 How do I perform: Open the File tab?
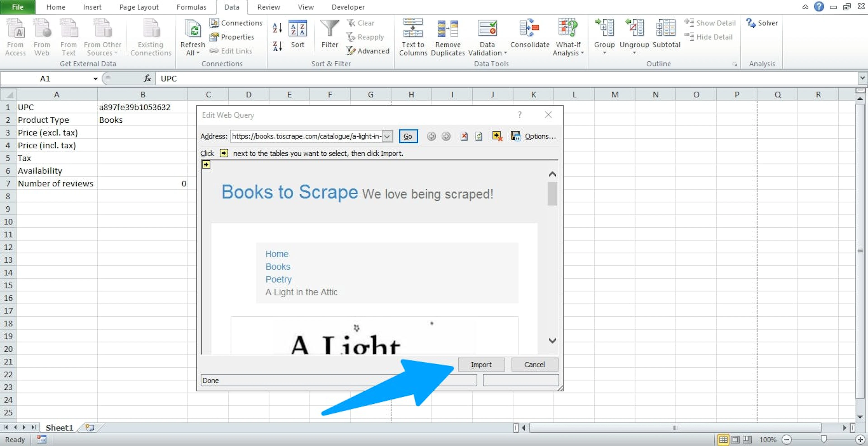point(18,7)
